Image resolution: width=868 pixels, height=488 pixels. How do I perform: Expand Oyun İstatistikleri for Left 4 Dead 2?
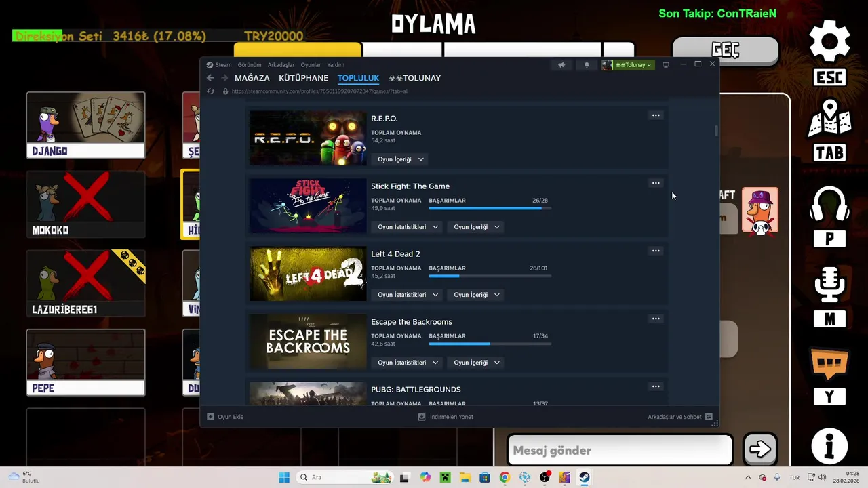(x=408, y=295)
